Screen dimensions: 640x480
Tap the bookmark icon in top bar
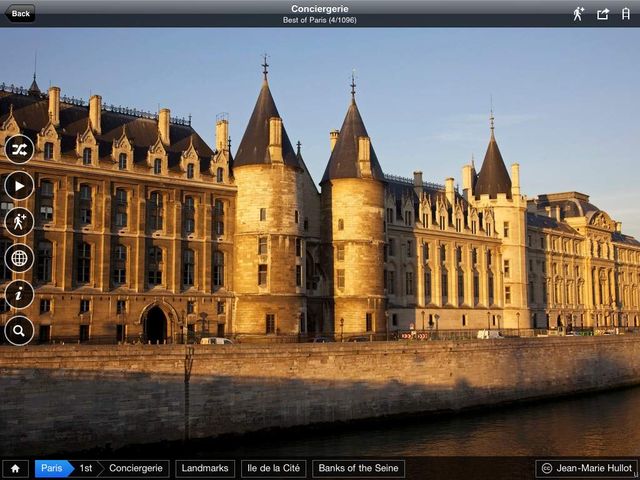point(626,13)
